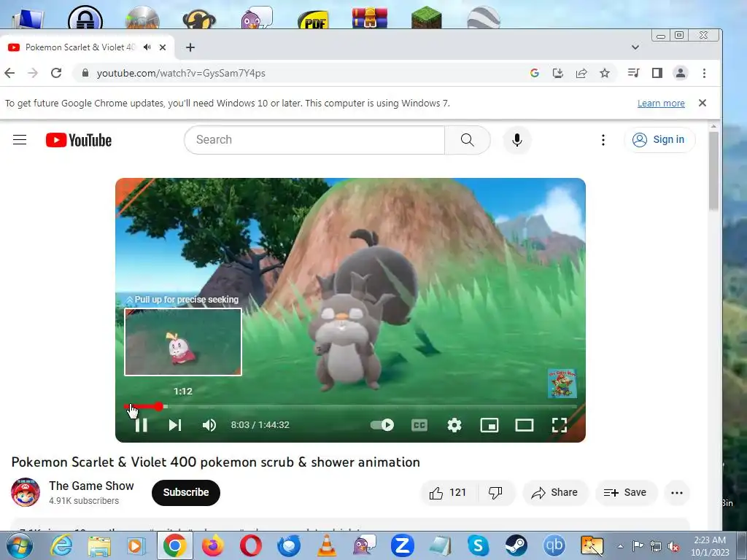
Task: Reload the current page
Action: pos(56,73)
